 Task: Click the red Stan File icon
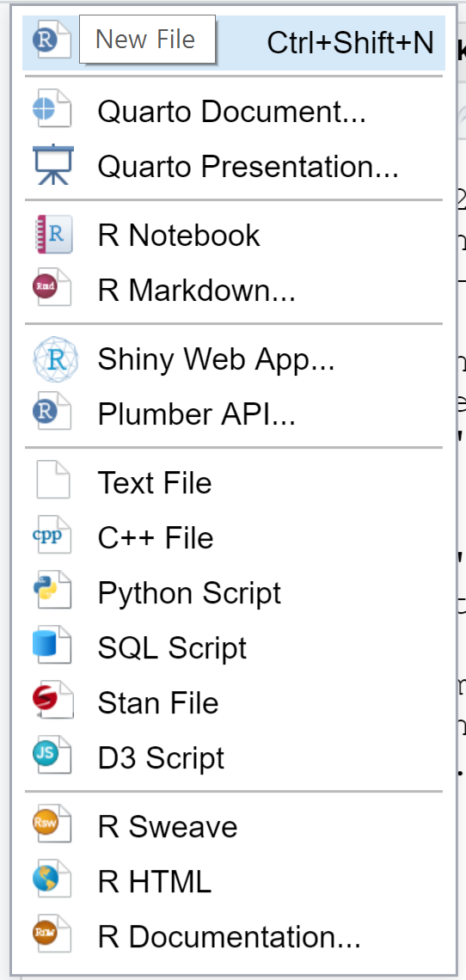click(x=52, y=700)
